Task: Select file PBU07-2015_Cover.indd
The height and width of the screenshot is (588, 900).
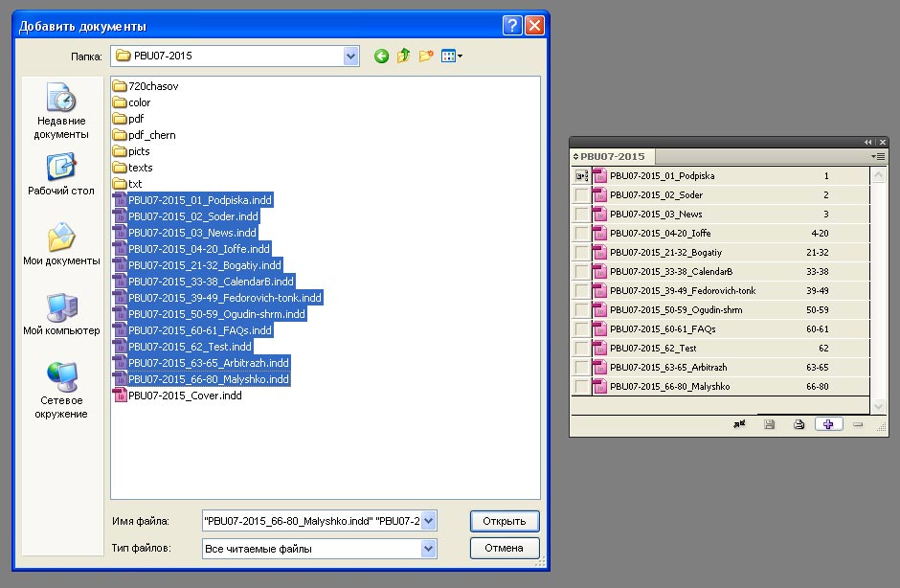Action: 178,396
